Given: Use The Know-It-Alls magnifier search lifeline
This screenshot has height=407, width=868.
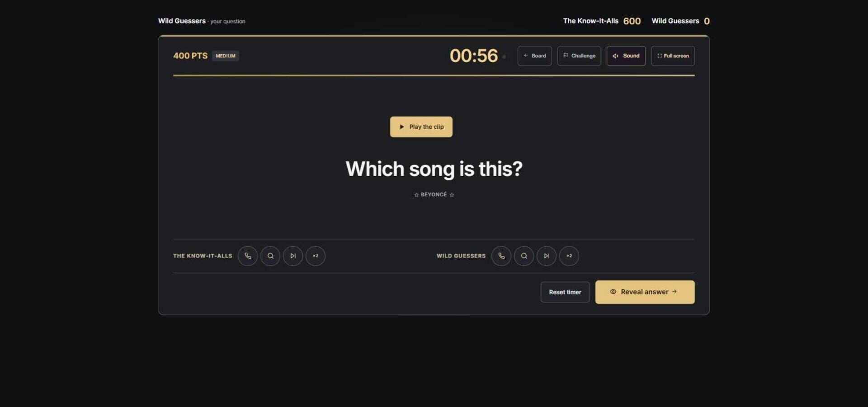Looking at the screenshot, I should coord(270,256).
